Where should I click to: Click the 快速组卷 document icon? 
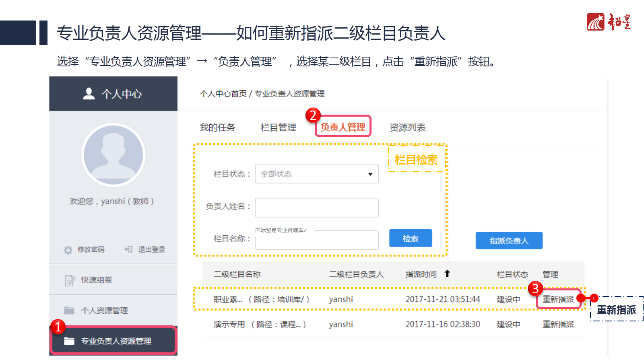pyautogui.click(x=70, y=280)
